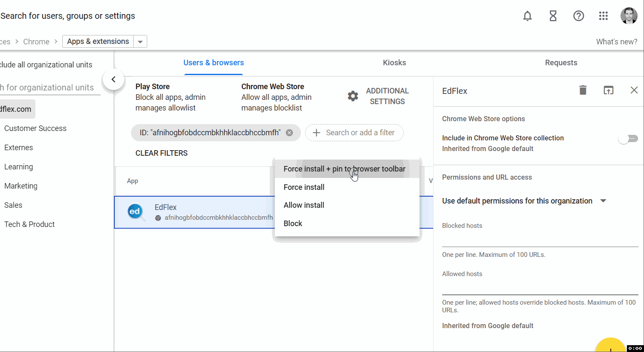644x352 pixels.
Task: Click the Include all organizational units option
Action: [47, 65]
